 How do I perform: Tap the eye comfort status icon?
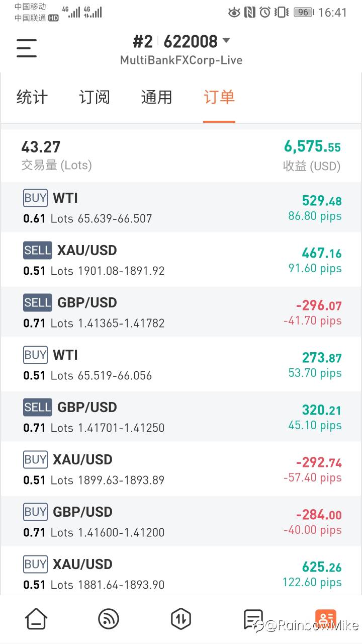(x=234, y=13)
